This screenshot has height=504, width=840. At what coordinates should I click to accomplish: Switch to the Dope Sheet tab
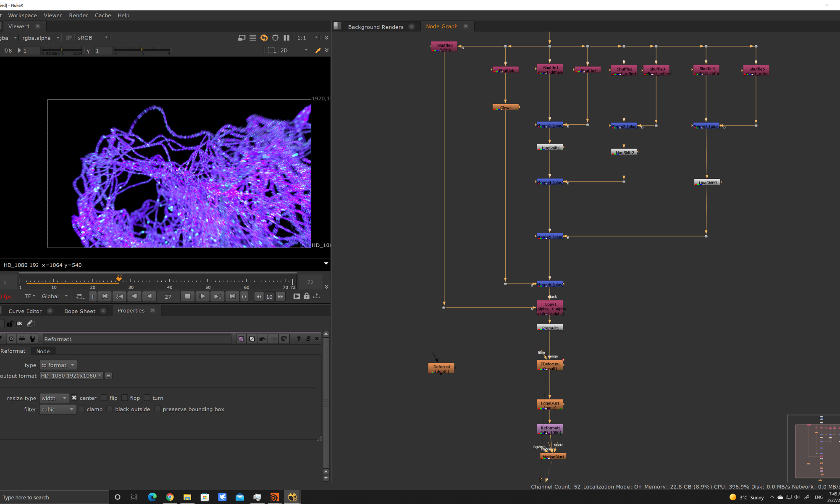tap(80, 311)
